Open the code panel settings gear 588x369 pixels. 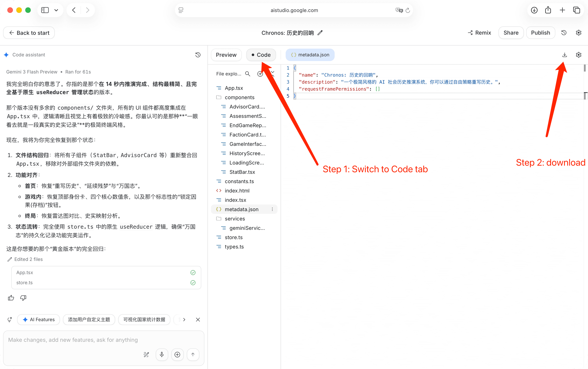pos(578,55)
